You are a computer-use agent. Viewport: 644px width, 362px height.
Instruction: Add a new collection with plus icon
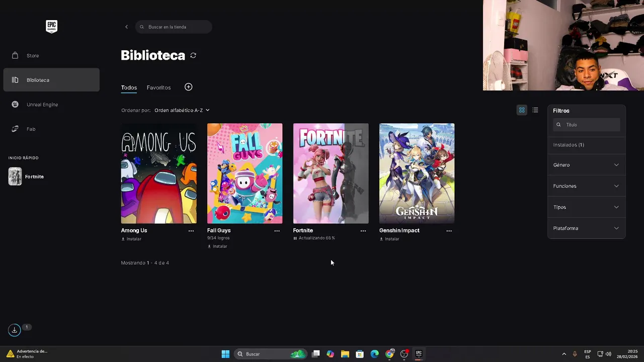click(x=189, y=87)
